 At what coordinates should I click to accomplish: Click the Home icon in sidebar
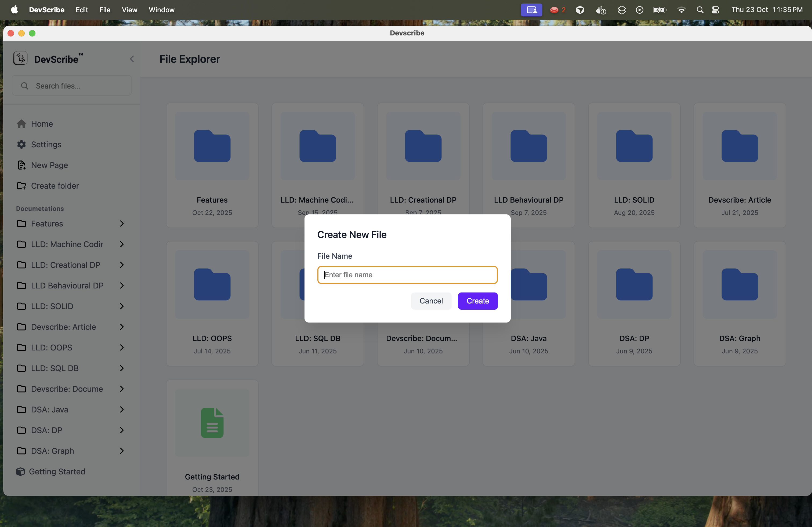pyautogui.click(x=21, y=124)
